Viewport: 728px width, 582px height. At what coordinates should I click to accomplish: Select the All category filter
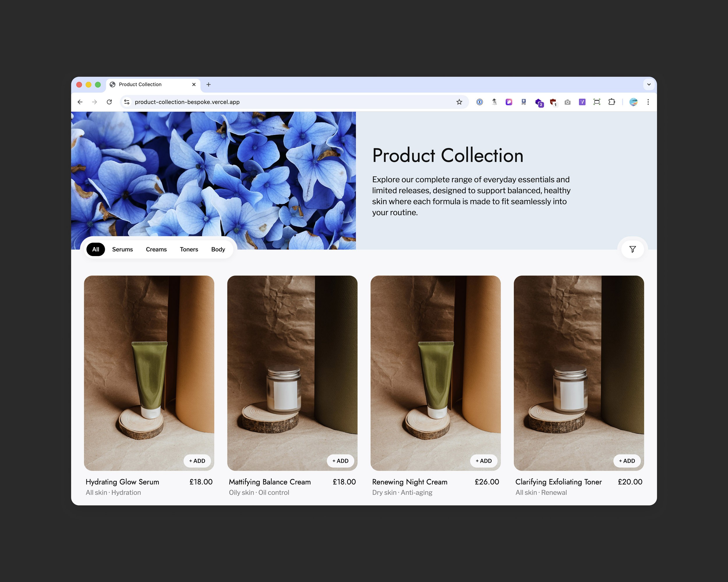coord(96,249)
